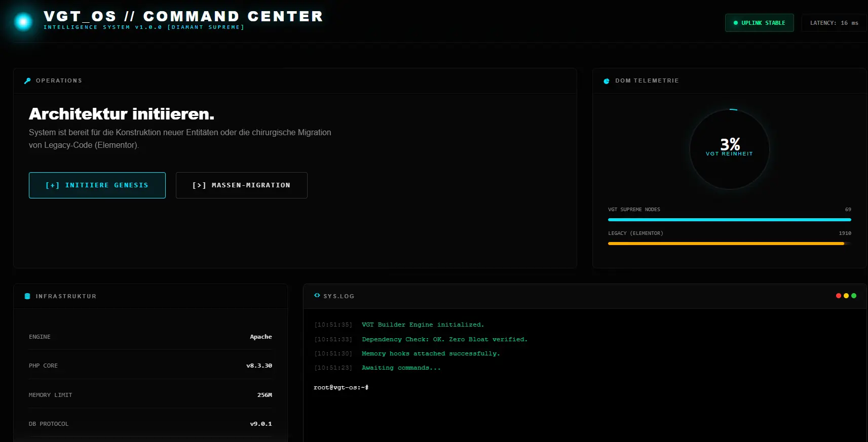This screenshot has height=442, width=868.
Task: Click the VGT_OS // COMMAND CENTER title
Action: (183, 16)
